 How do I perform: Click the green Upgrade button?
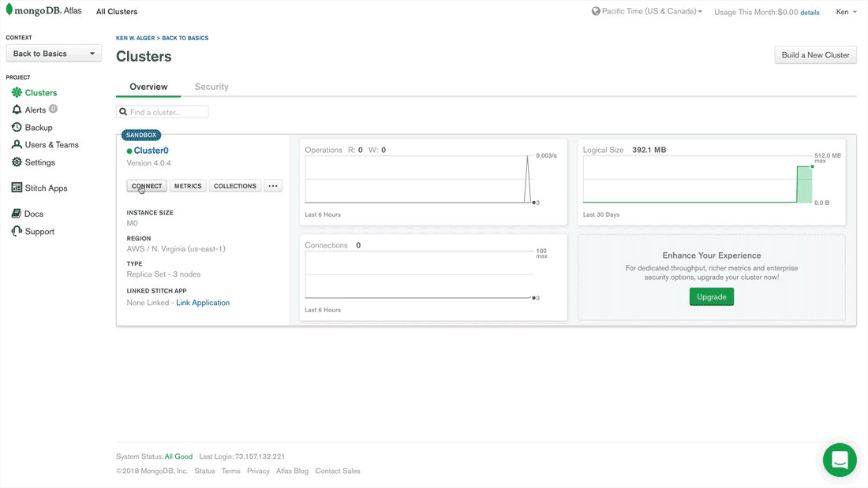[711, 296]
